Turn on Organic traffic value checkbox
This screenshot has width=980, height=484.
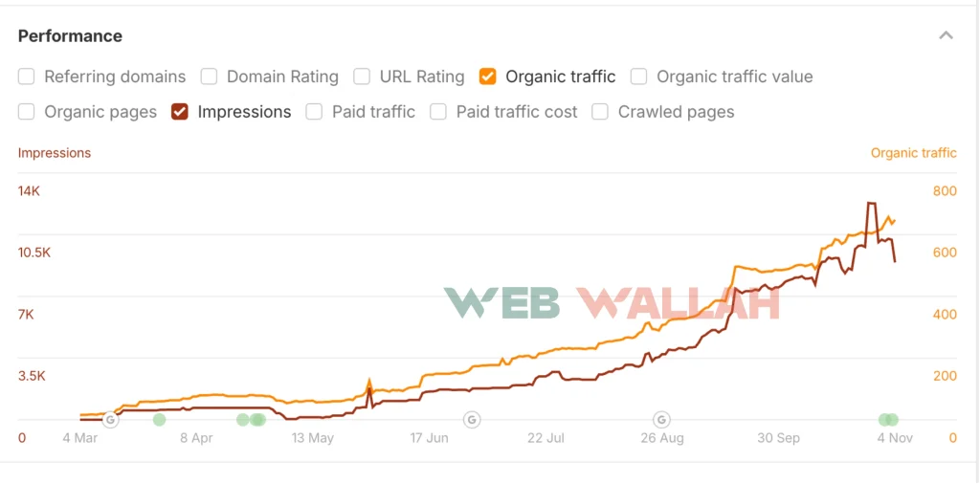pos(639,77)
